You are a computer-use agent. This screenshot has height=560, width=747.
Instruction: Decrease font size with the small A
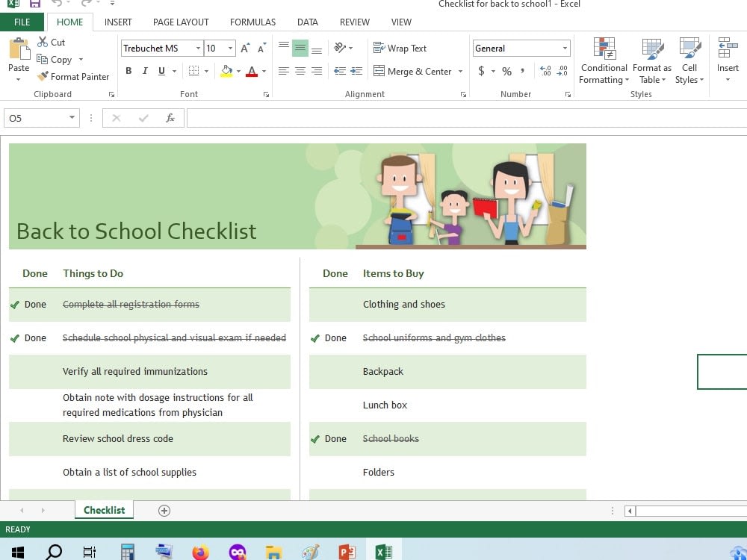tap(261, 48)
